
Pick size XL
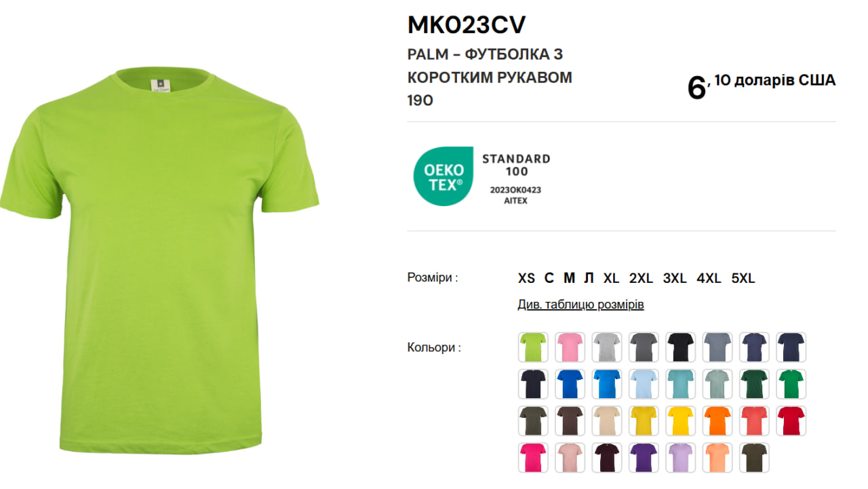click(612, 278)
